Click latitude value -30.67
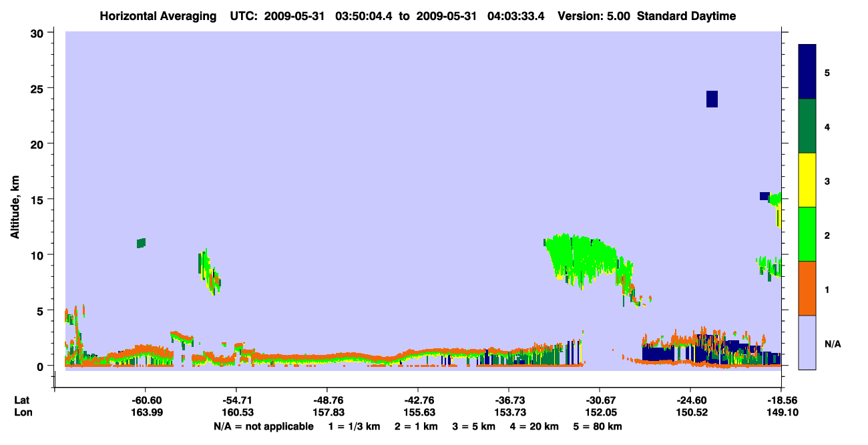 click(x=600, y=400)
